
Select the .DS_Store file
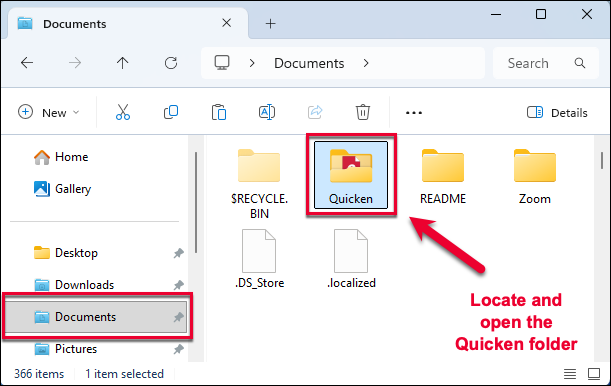pos(259,259)
